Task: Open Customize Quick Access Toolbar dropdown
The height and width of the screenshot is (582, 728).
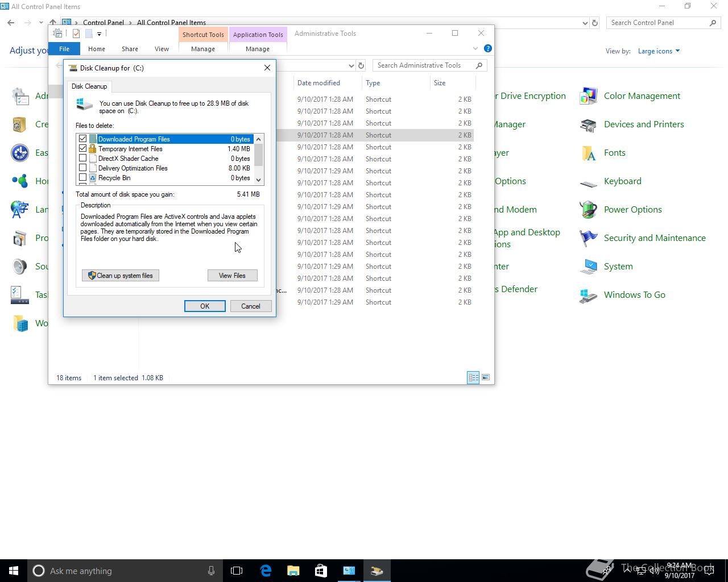Action: pos(99,34)
